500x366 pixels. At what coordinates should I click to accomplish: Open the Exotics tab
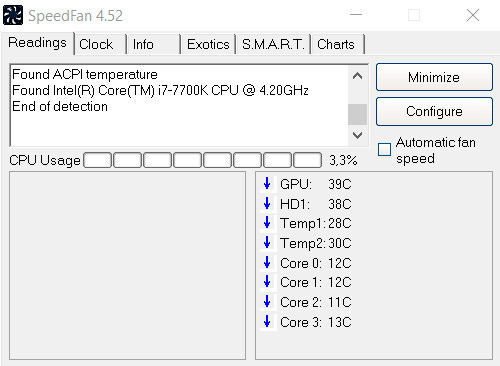209,44
